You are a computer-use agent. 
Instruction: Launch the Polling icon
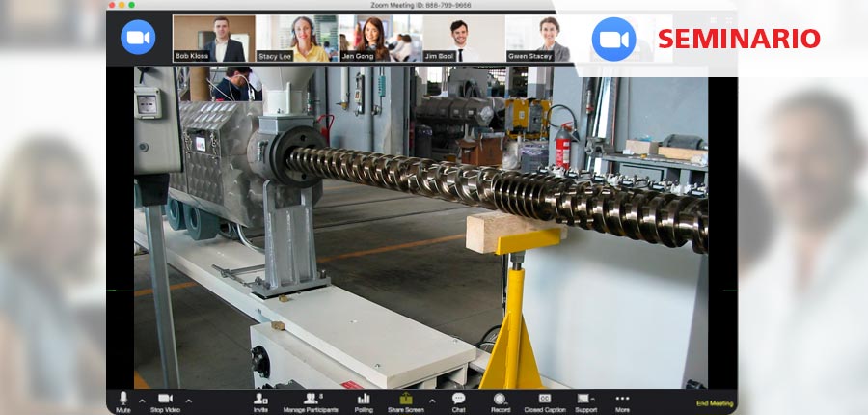[x=364, y=400]
